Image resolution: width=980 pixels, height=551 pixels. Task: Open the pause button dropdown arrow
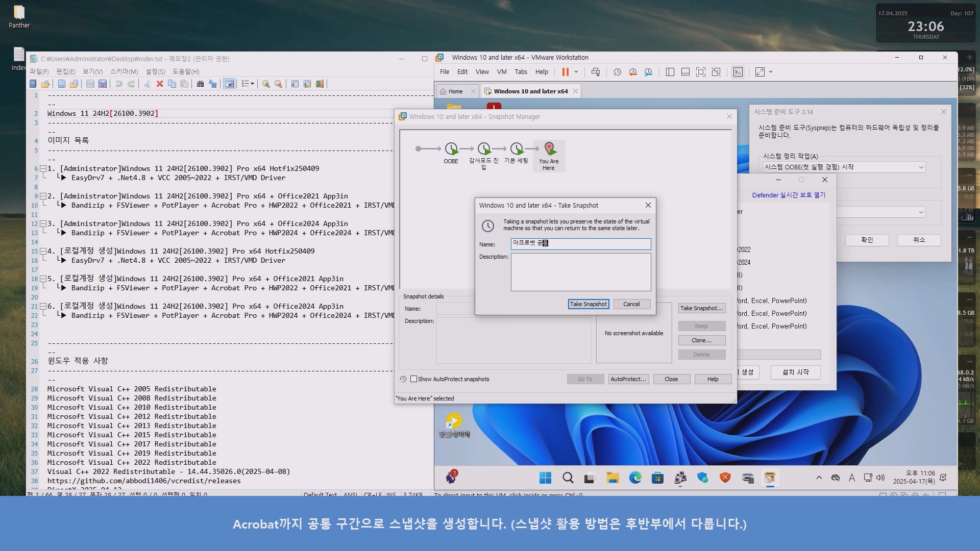[576, 72]
